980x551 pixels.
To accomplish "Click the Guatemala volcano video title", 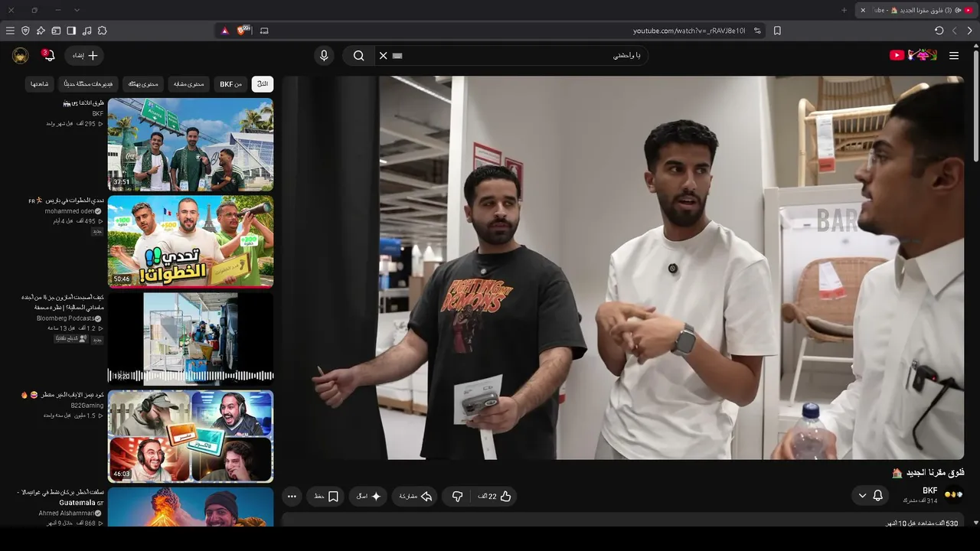I will [60, 497].
